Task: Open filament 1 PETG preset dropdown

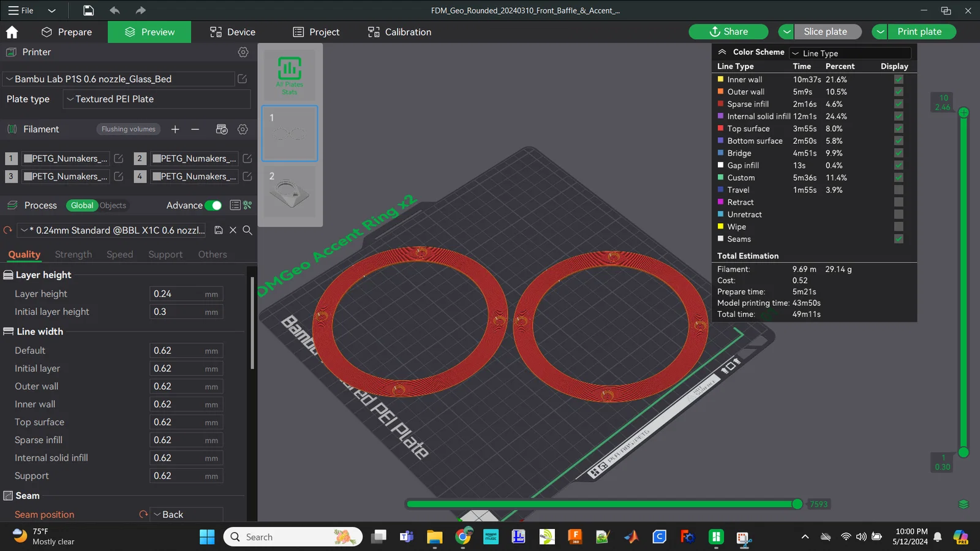Action: 66,158
